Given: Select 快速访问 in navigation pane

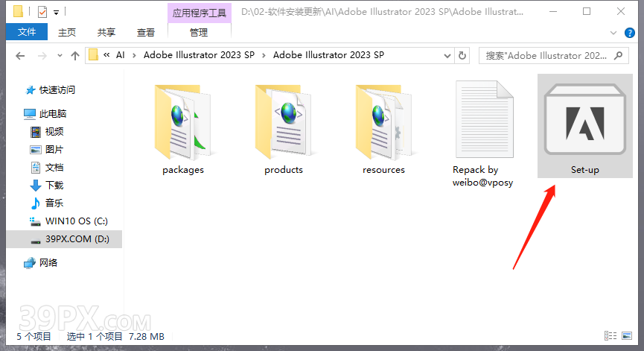Looking at the screenshot, I should coord(50,90).
